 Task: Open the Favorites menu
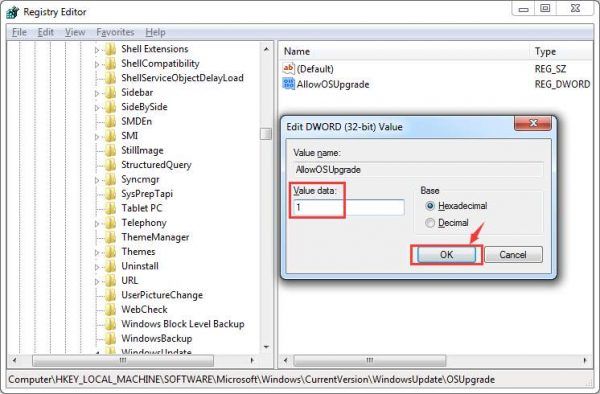point(115,33)
